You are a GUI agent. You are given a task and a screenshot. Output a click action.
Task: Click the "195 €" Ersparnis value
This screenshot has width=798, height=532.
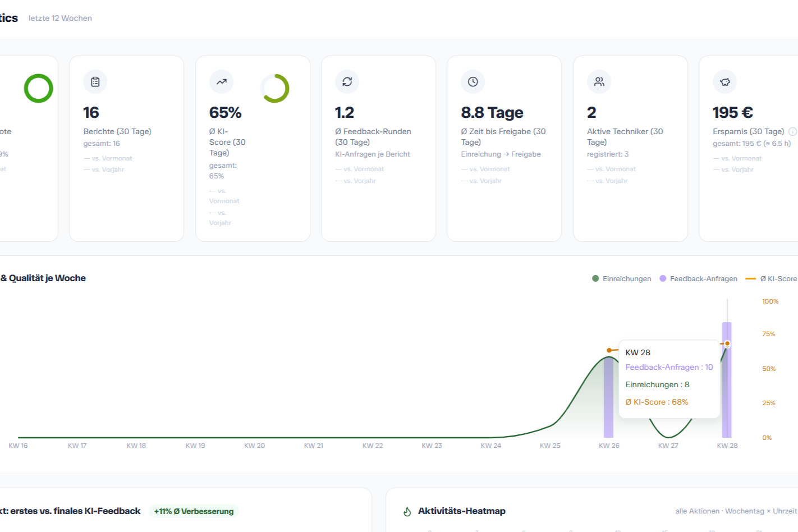coord(733,113)
